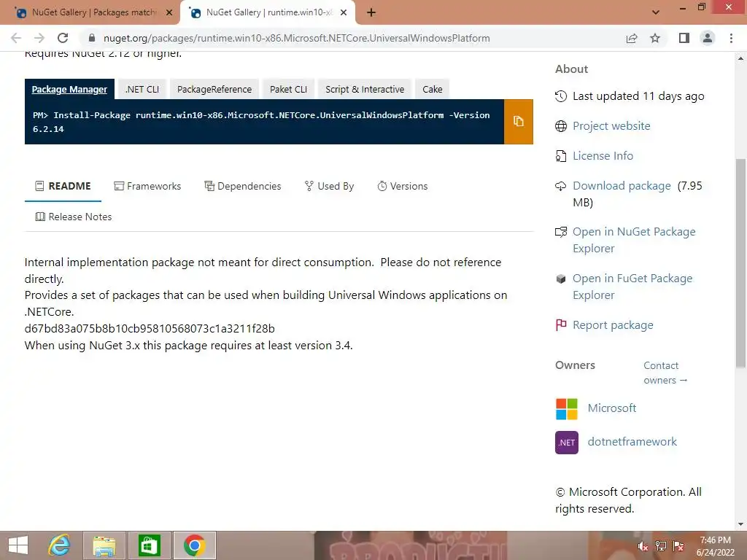Click the .NET dotnetframework logo
This screenshot has width=747, height=560.
[566, 443]
